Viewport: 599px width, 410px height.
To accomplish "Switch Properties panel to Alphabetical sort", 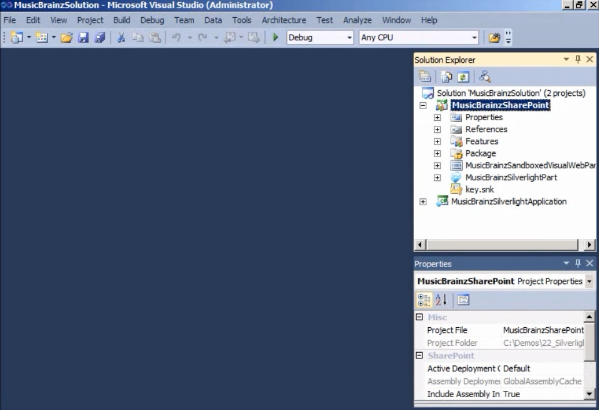I will click(441, 300).
